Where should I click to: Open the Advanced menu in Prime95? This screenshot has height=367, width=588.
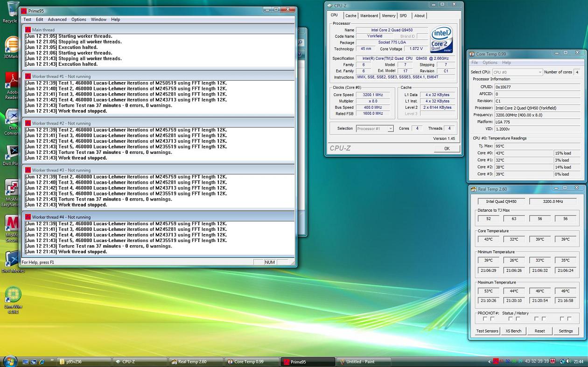[57, 20]
